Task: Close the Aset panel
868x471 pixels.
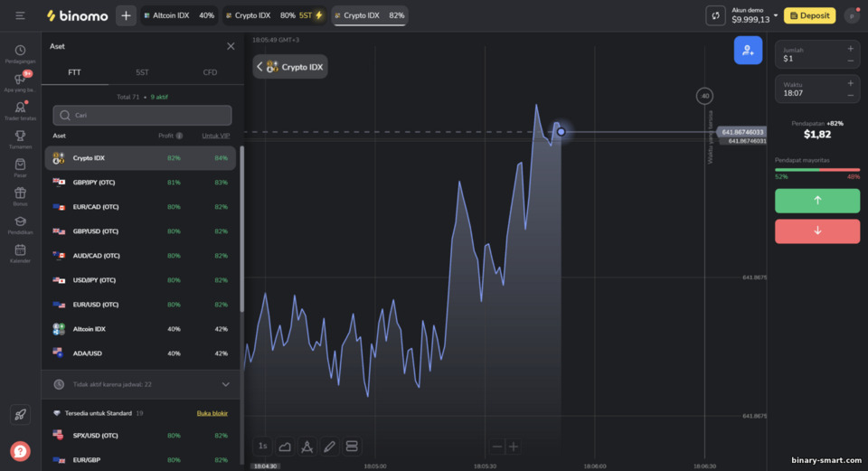Action: [x=231, y=46]
